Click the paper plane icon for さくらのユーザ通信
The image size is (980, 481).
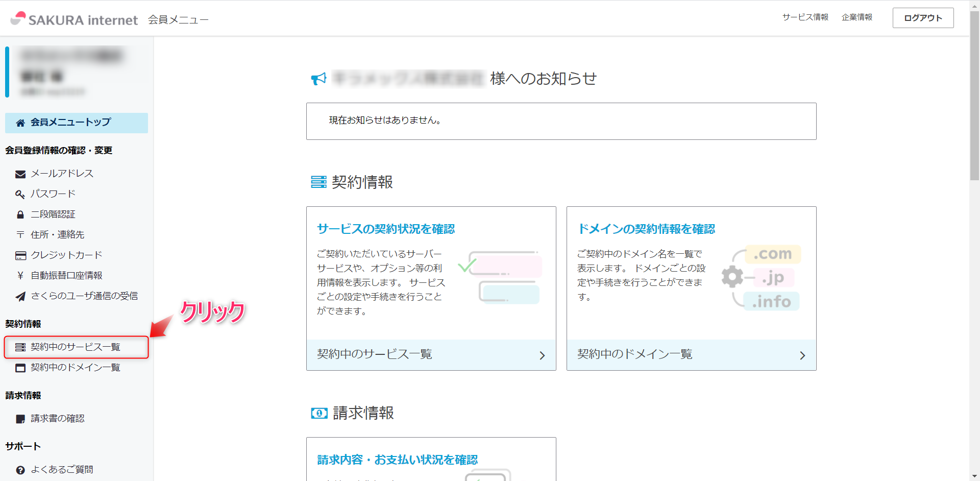20,297
